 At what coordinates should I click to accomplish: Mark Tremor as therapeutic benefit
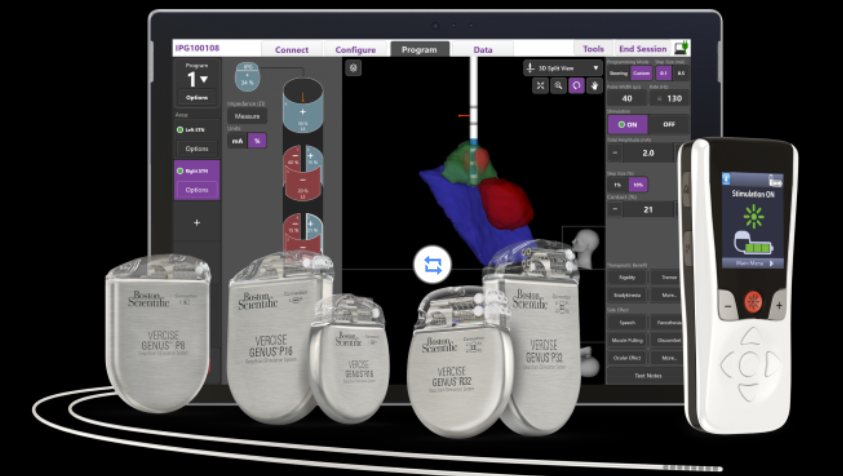coord(669,277)
